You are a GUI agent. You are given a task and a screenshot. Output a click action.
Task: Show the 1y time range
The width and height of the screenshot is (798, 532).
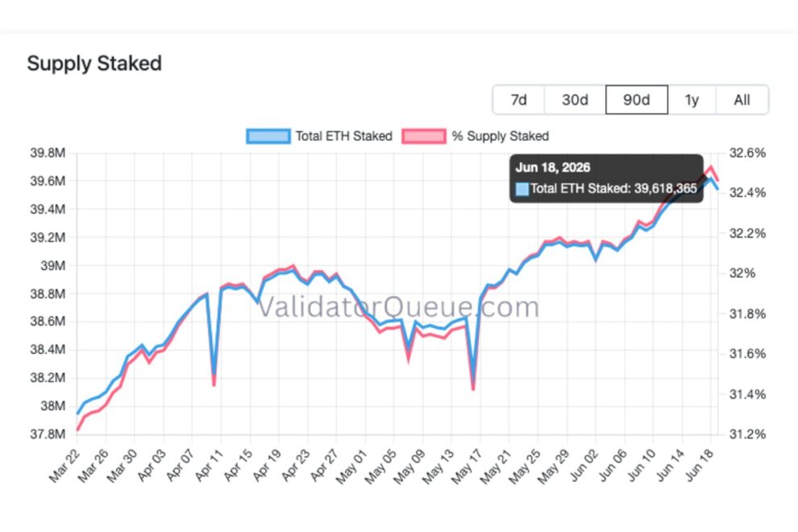(x=692, y=100)
